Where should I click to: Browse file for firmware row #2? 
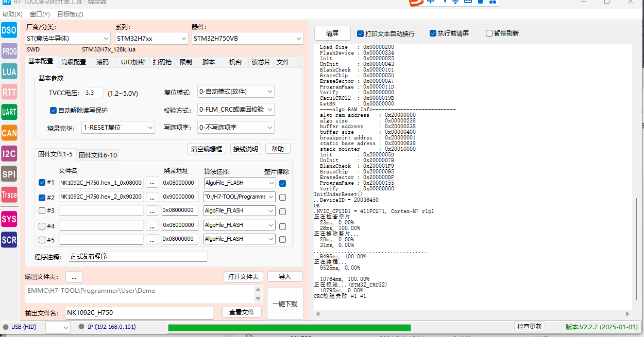pyautogui.click(x=152, y=197)
